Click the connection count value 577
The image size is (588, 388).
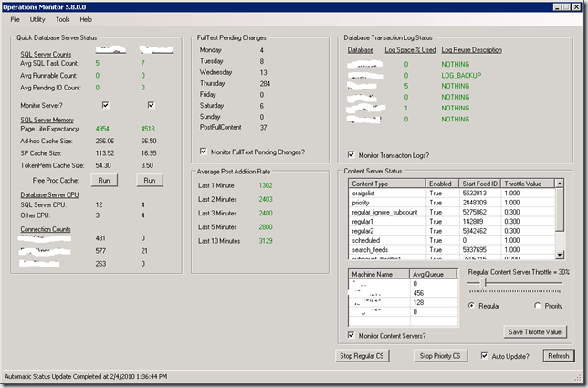(100, 251)
